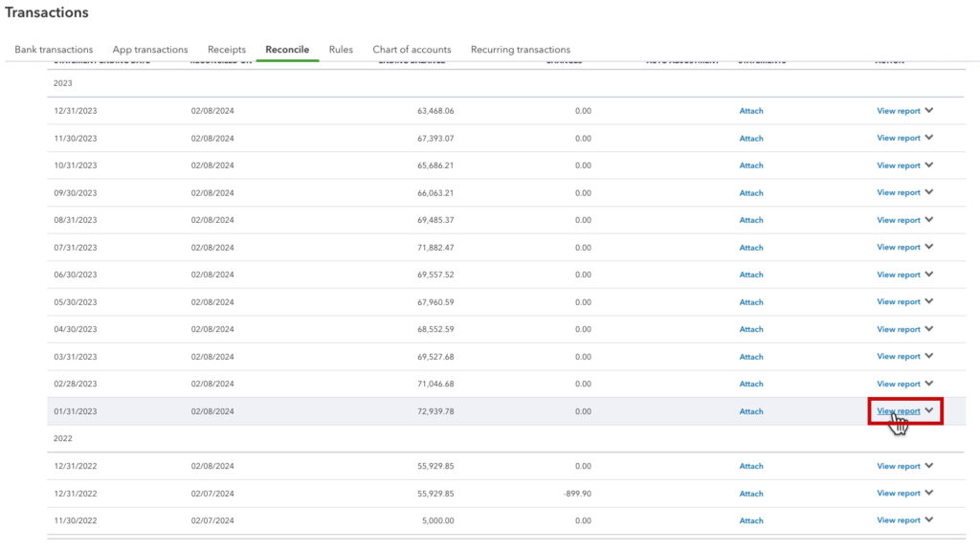
Task: Open the App transactions tab
Action: point(149,49)
